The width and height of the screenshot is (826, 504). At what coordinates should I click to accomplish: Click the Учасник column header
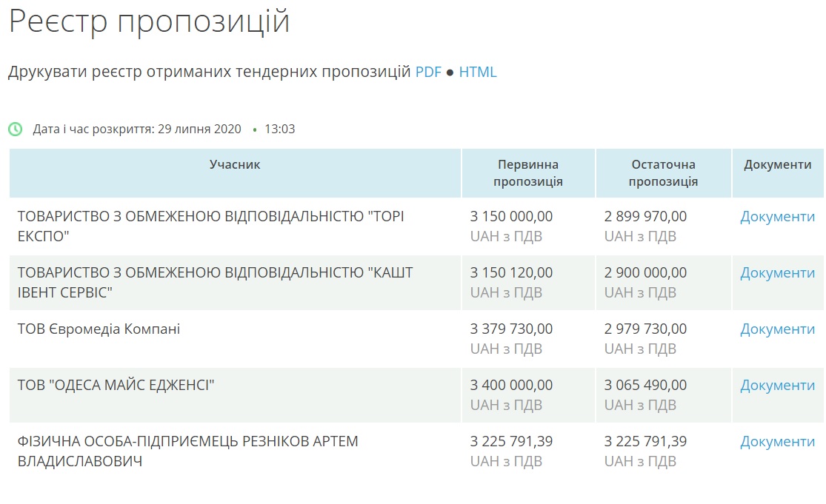click(235, 164)
